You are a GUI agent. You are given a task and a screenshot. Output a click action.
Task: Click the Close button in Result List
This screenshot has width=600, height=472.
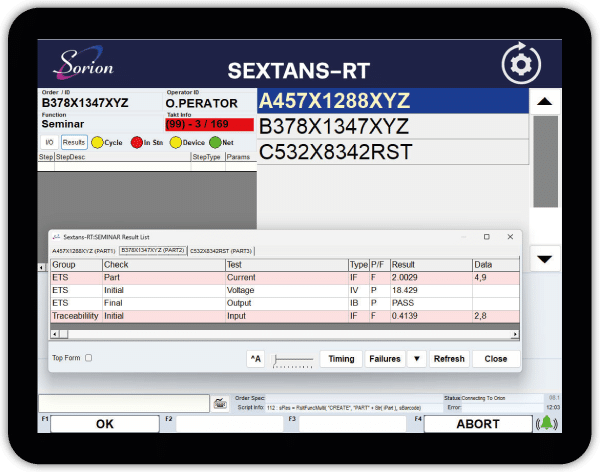[496, 359]
